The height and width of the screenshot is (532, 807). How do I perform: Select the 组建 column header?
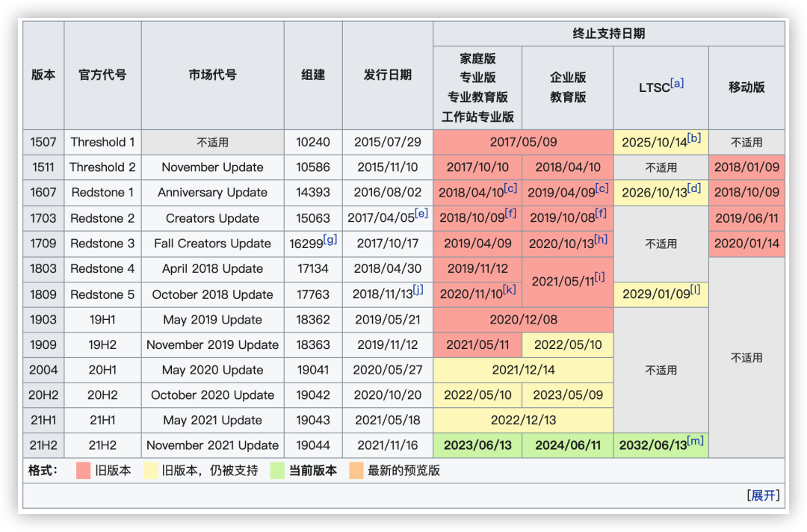pyautogui.click(x=313, y=75)
